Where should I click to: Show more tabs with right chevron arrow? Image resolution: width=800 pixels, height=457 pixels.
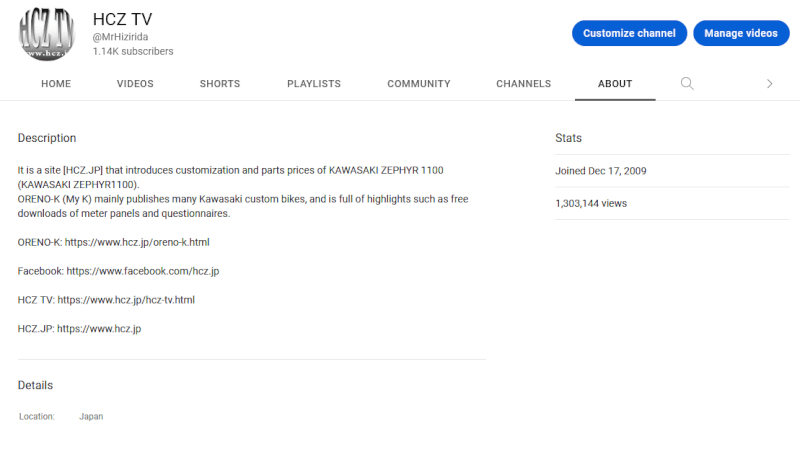coord(769,84)
